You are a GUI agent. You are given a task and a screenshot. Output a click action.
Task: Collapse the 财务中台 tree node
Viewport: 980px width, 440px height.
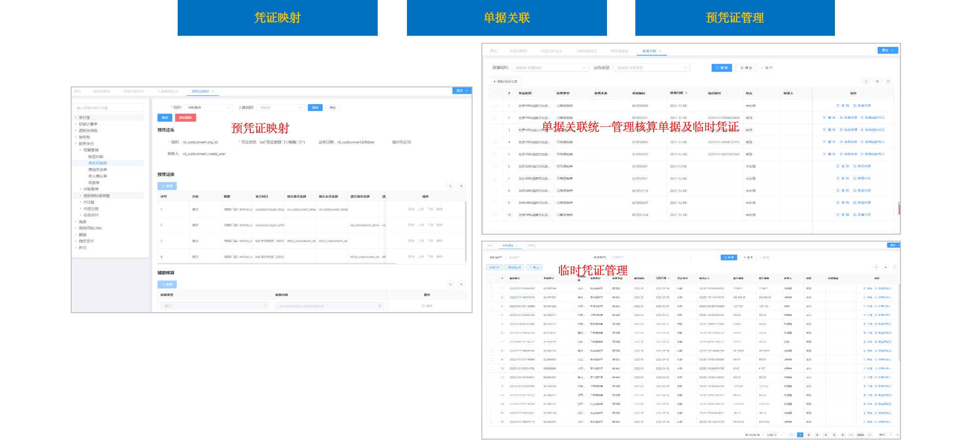pyautogui.click(x=76, y=144)
